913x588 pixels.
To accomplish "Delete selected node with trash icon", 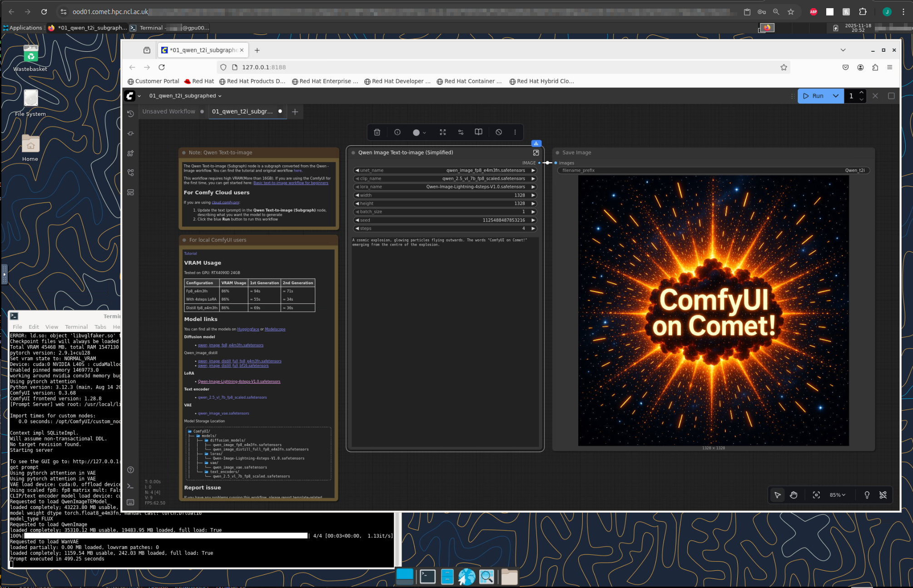I will [377, 132].
